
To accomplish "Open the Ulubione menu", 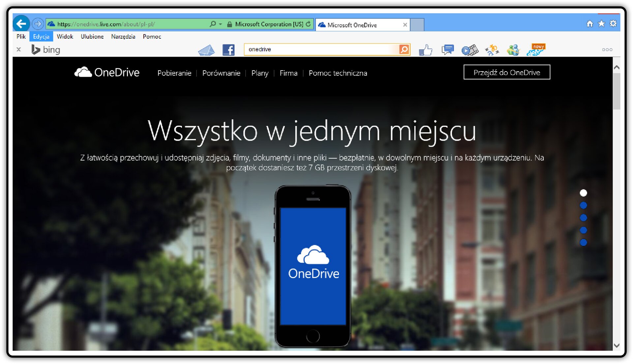I will point(92,37).
